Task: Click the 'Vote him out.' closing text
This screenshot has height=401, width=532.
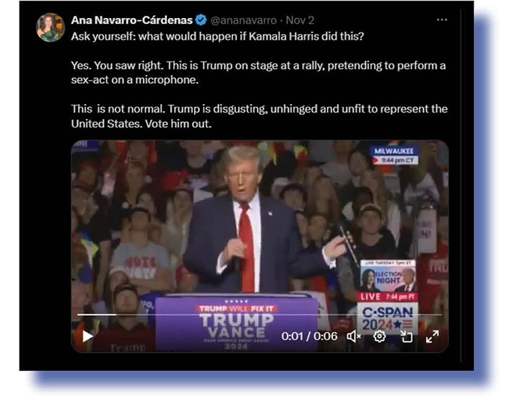Action: click(x=178, y=124)
